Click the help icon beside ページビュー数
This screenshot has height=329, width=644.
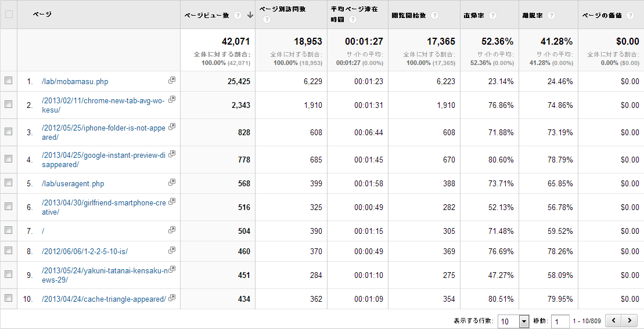238,16
